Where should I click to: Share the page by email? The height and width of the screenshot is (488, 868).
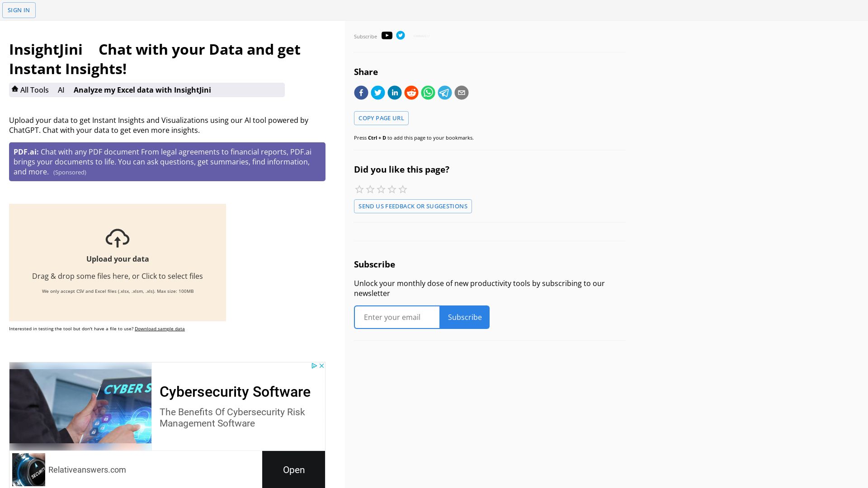pyautogui.click(x=461, y=92)
